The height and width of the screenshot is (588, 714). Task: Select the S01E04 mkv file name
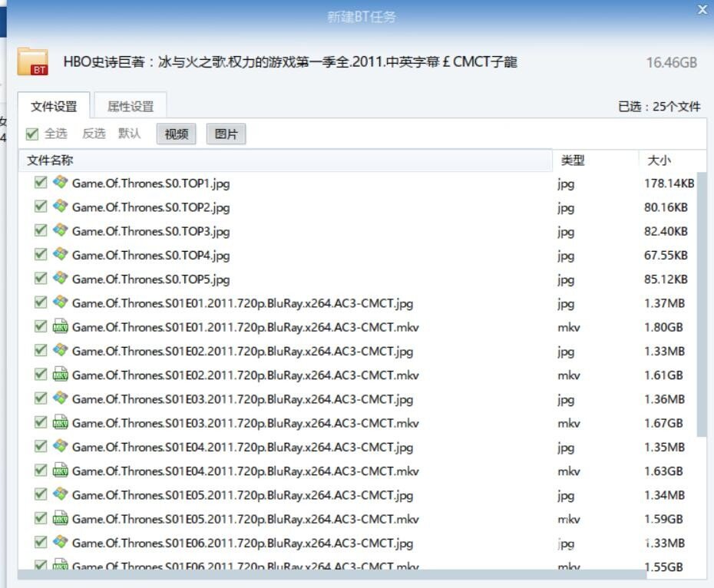click(x=246, y=471)
